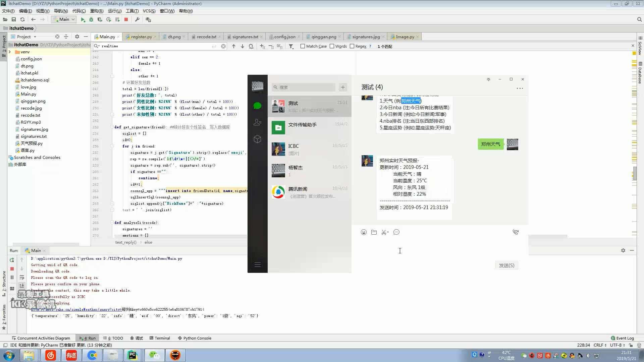Synchronize files with refresh icon

22,20
